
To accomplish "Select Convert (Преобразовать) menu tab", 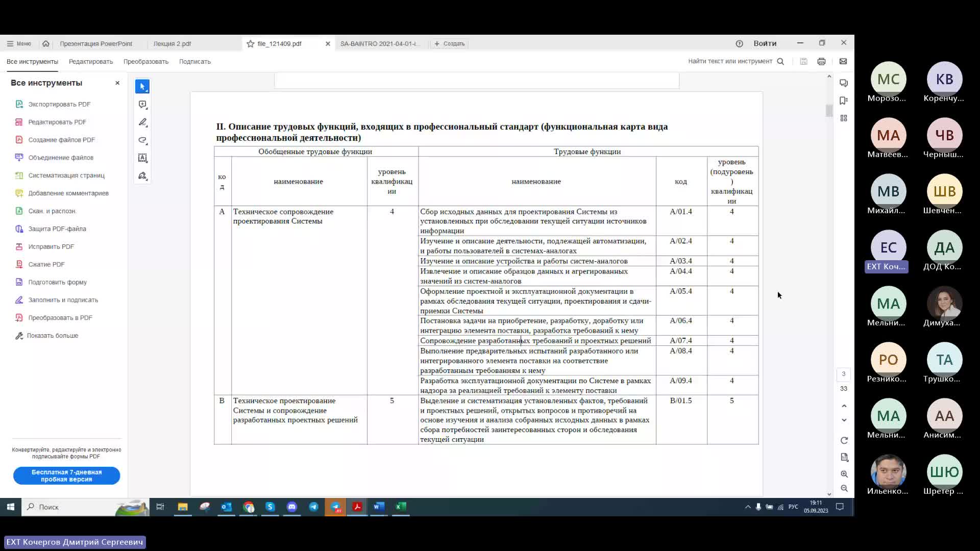I will (x=146, y=62).
